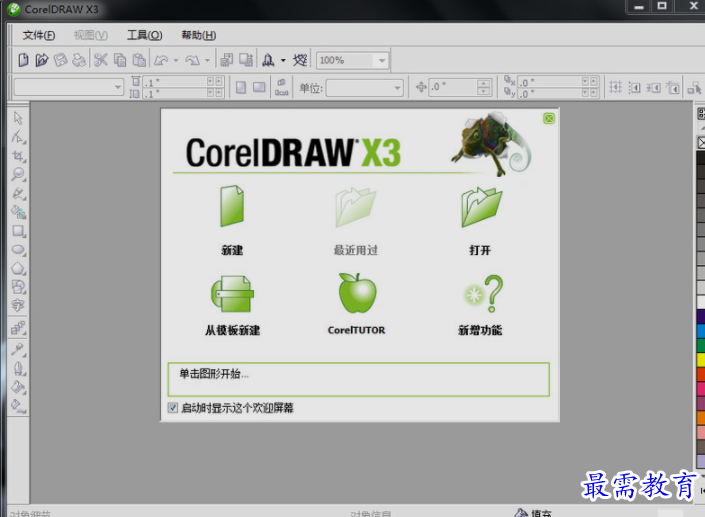Click 从模板新建 new from template
705x517 pixels.
(232, 305)
